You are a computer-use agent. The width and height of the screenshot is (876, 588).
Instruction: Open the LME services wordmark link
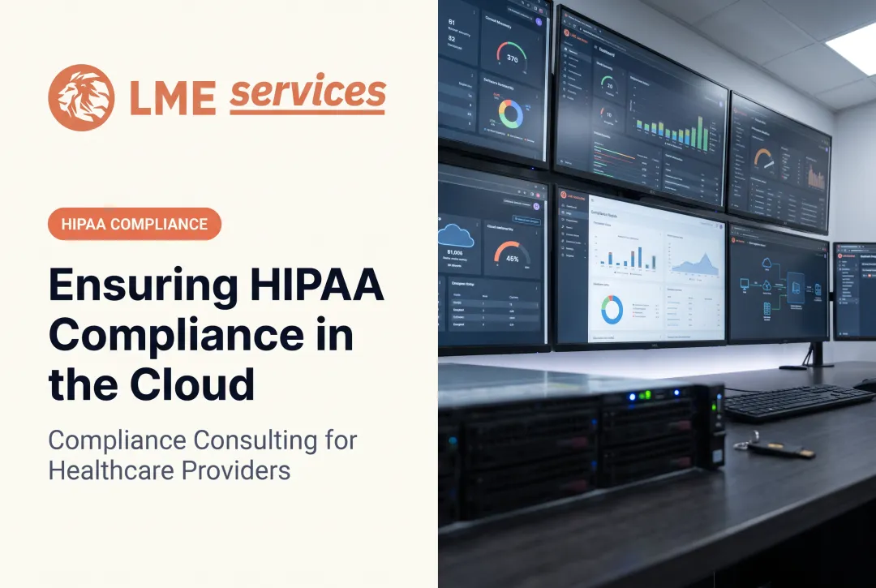(x=258, y=95)
